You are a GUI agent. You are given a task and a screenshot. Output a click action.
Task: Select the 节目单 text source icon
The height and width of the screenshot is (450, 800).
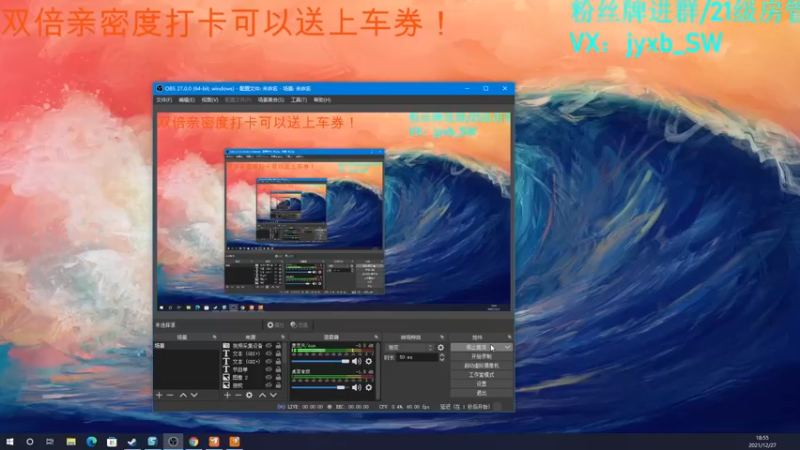pyautogui.click(x=226, y=369)
